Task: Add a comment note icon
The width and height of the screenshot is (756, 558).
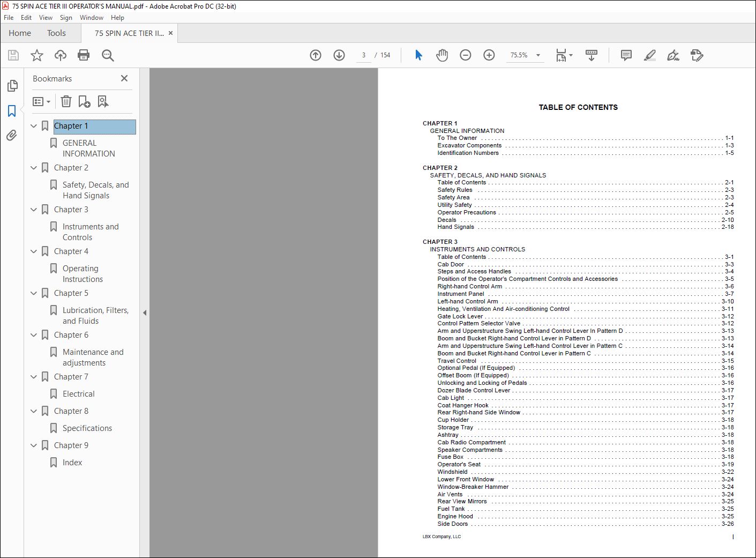Action: click(626, 55)
